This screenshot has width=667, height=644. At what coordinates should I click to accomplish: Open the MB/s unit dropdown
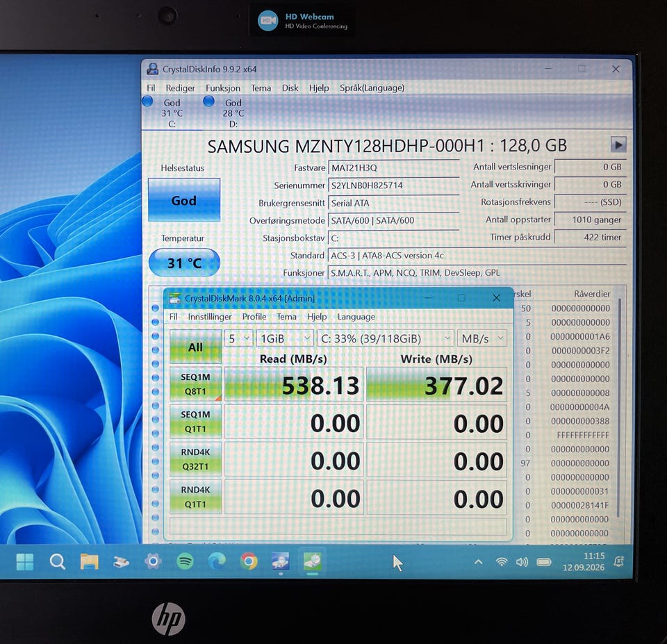pos(482,338)
